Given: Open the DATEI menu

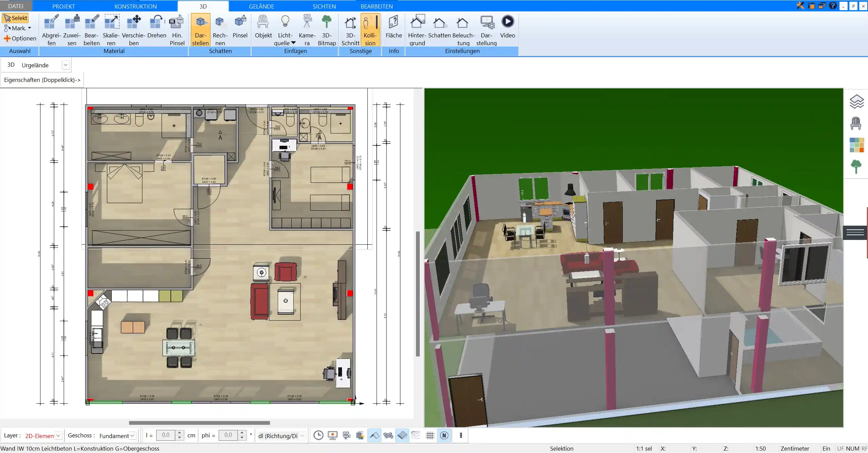Looking at the screenshot, I should click(x=16, y=6).
